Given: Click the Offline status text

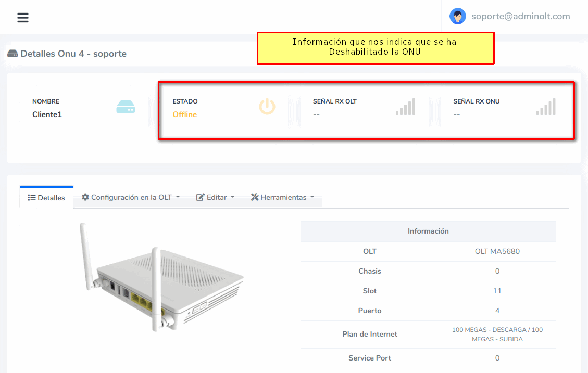Looking at the screenshot, I should click(185, 114).
